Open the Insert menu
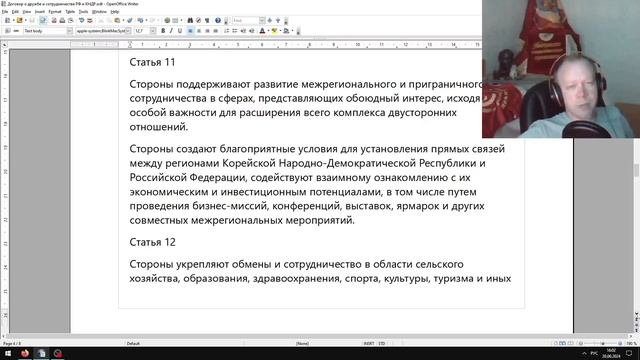The image size is (640, 360). 40,12
